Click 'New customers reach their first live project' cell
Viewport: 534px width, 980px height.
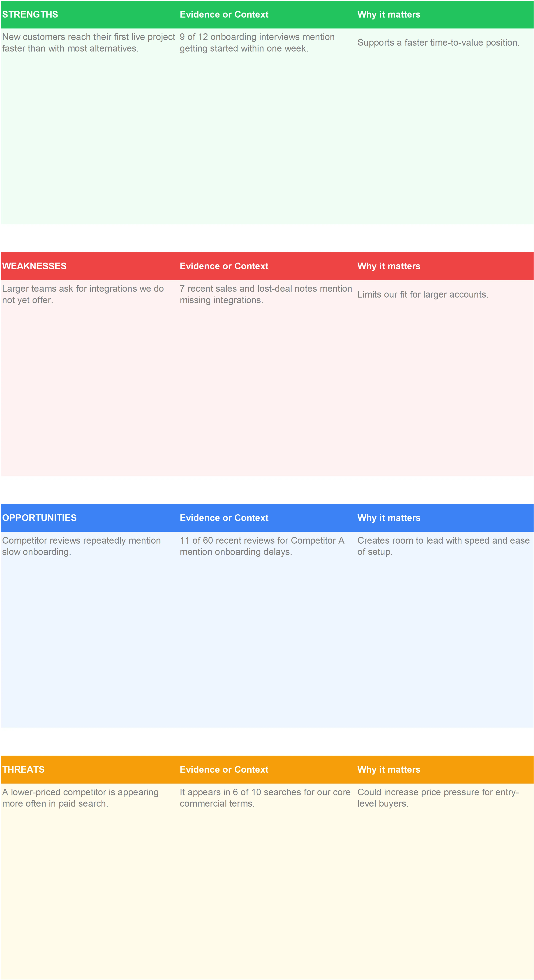pyautogui.click(x=89, y=43)
